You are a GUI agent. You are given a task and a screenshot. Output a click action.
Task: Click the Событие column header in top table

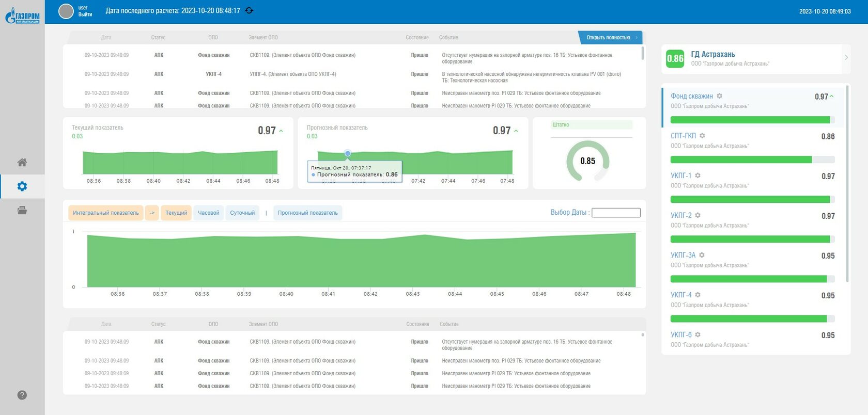tap(448, 38)
